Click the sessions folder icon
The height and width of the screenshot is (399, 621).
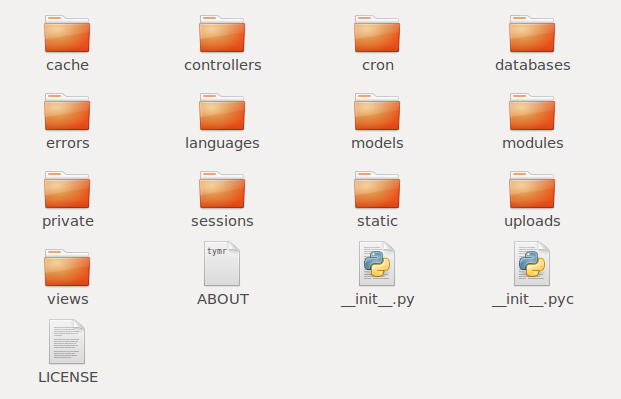pyautogui.click(x=222, y=190)
